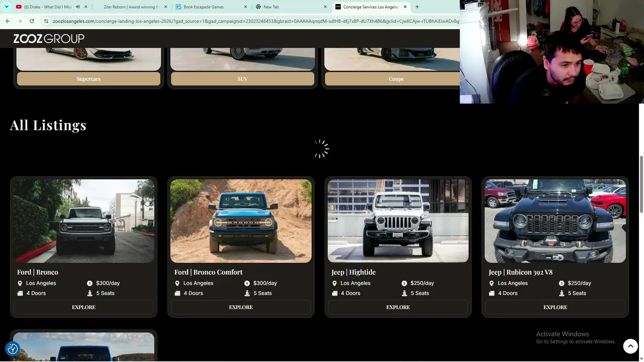Click the doors icon on Jeep Hightide card
644x362 pixels.
335,293
